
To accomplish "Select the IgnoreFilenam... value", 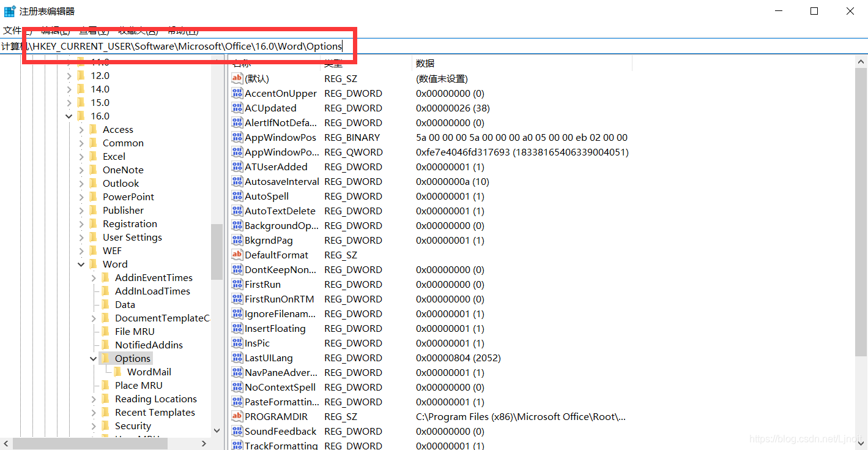I will [280, 313].
